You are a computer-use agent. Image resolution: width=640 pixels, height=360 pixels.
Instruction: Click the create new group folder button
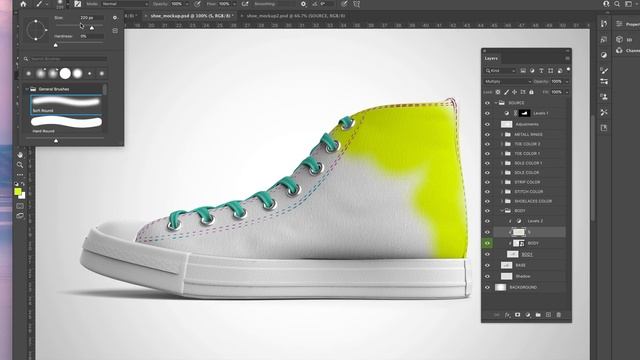[x=538, y=315]
